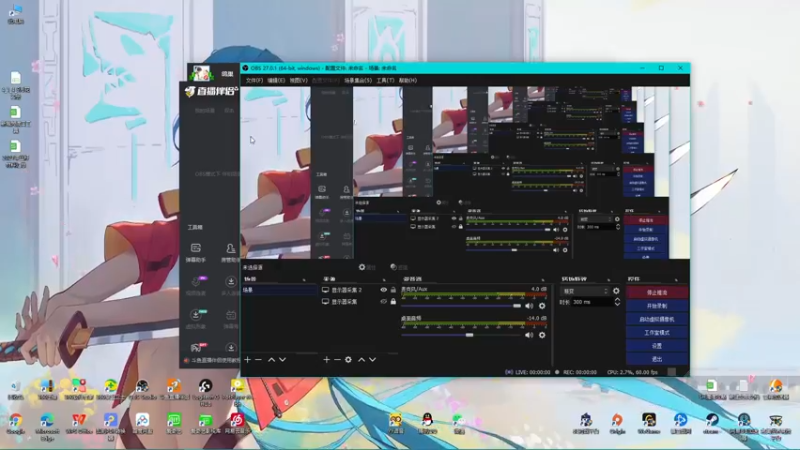Open transition properties gear next to 渐变
This screenshot has width=800, height=450.
616,291
